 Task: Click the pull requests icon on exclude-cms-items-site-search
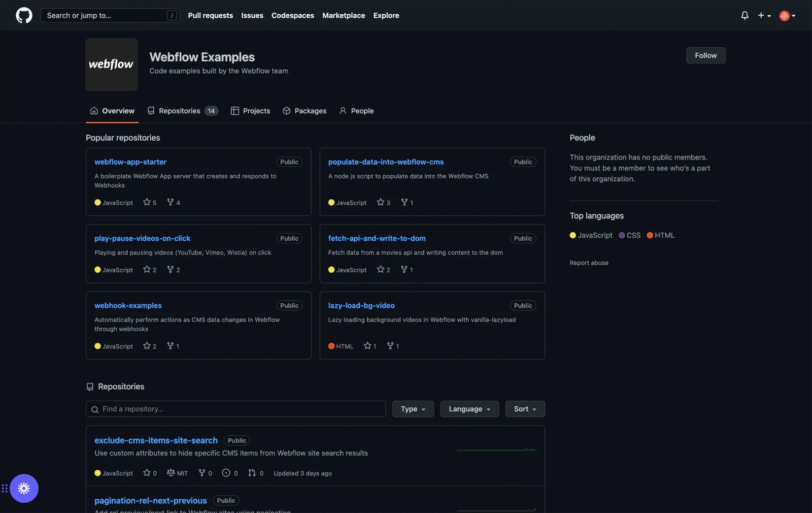252,473
